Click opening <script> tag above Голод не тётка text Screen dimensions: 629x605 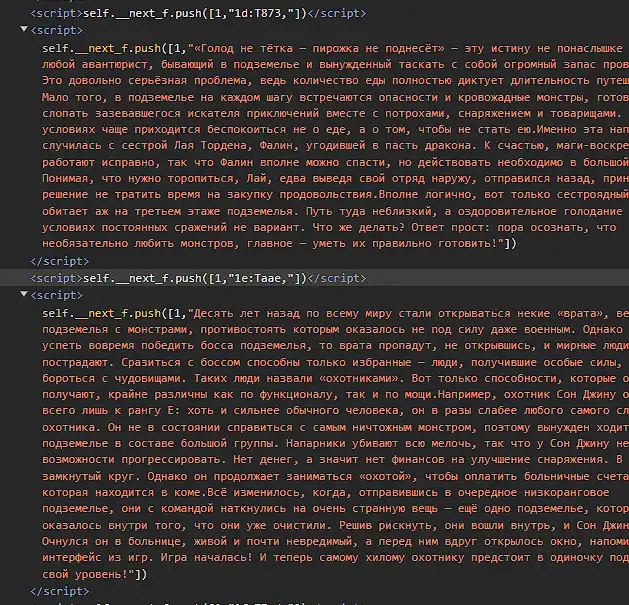pyautogui.click(x=57, y=30)
